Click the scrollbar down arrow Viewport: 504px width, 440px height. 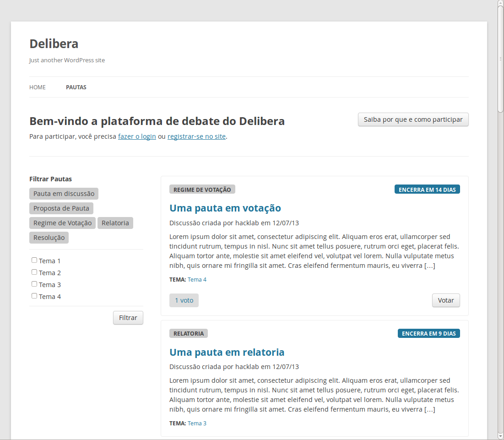[x=500, y=436]
